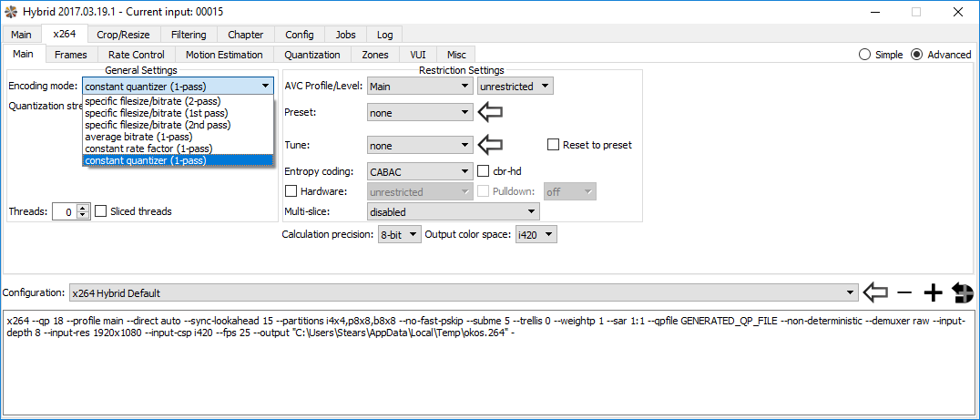
Task: Click the reset configuration icon beside plus
Action: 963,292
